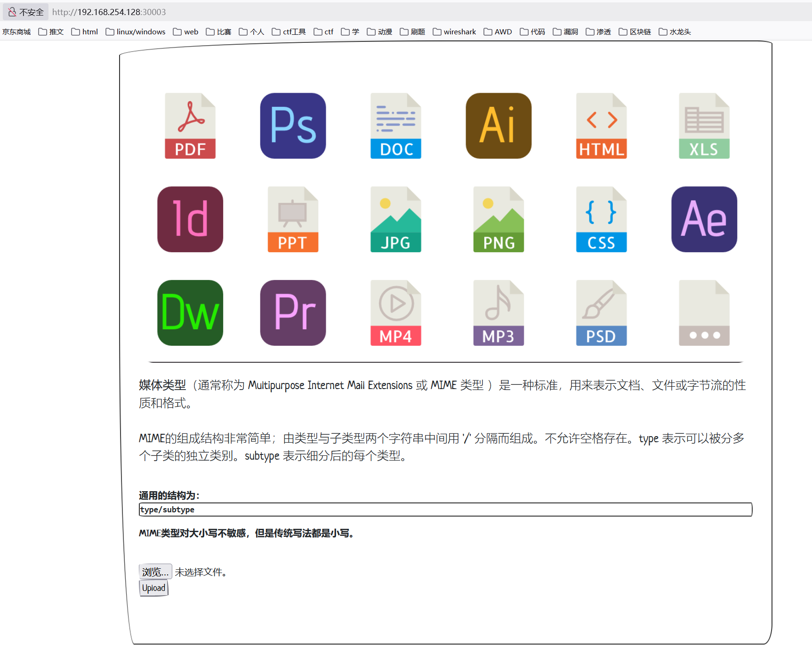Screen dimensions: 812x645
Task: Click the PDF file type icon
Action: pos(190,126)
